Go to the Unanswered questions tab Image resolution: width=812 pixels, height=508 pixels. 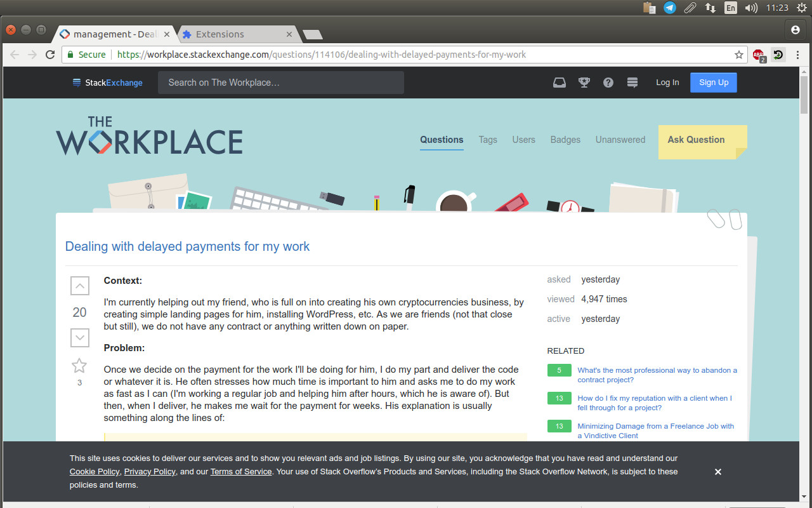click(x=620, y=140)
